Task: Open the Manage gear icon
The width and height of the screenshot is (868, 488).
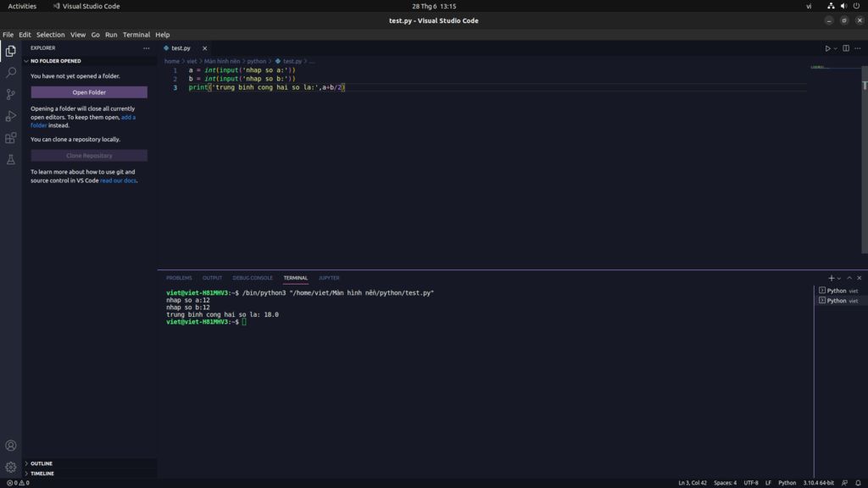Action: (10, 468)
